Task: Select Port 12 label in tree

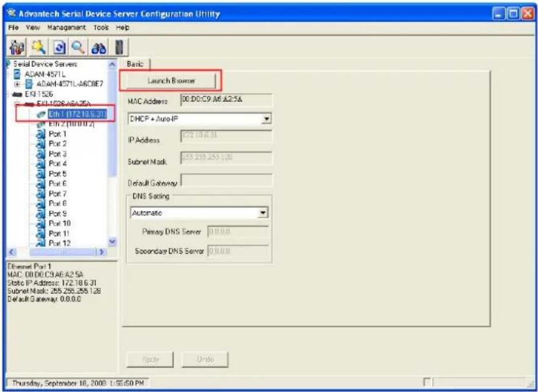Action: pyautogui.click(x=60, y=243)
